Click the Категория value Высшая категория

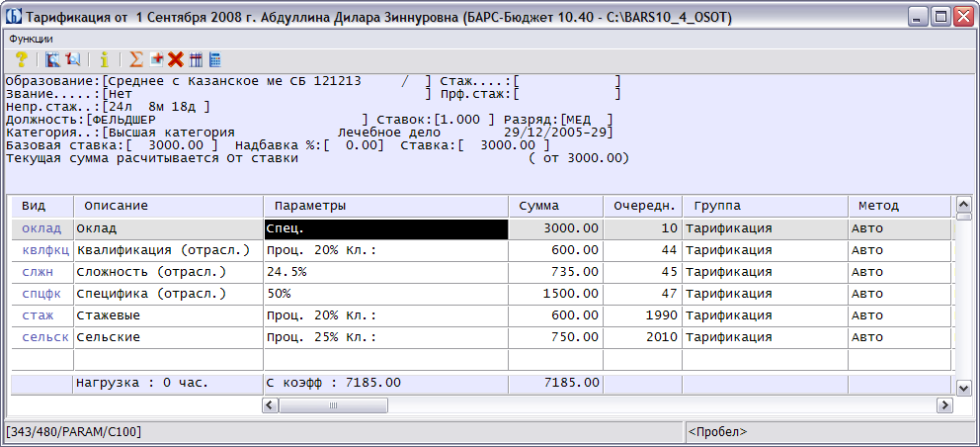coord(171,133)
